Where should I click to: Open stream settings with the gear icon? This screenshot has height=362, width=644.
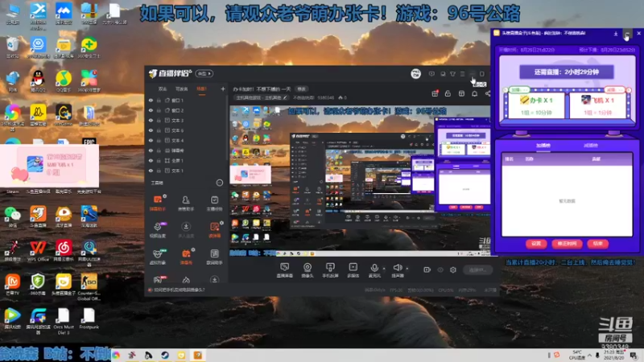coord(453,269)
